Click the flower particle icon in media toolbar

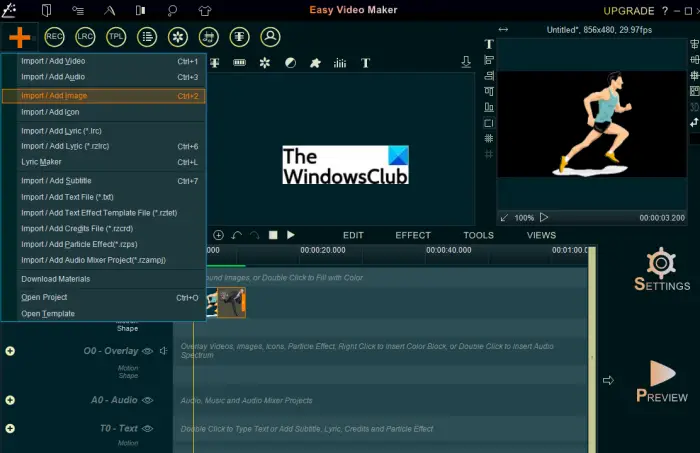point(265,62)
